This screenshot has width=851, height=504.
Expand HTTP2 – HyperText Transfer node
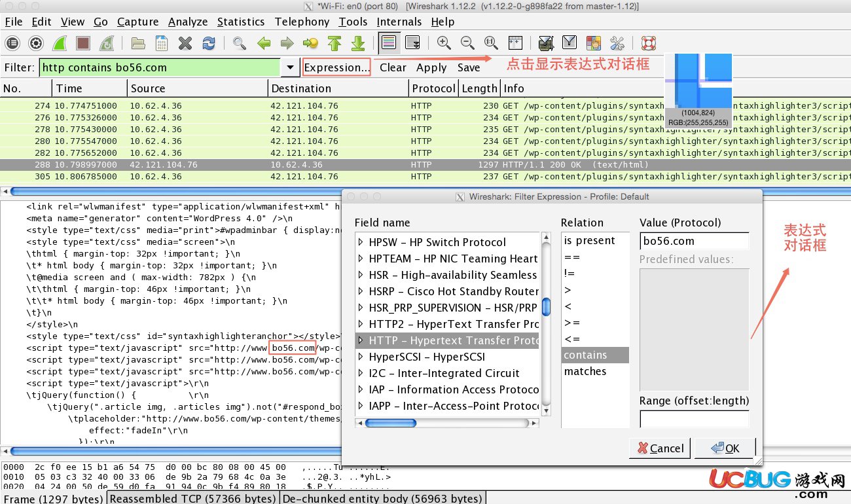click(x=361, y=324)
